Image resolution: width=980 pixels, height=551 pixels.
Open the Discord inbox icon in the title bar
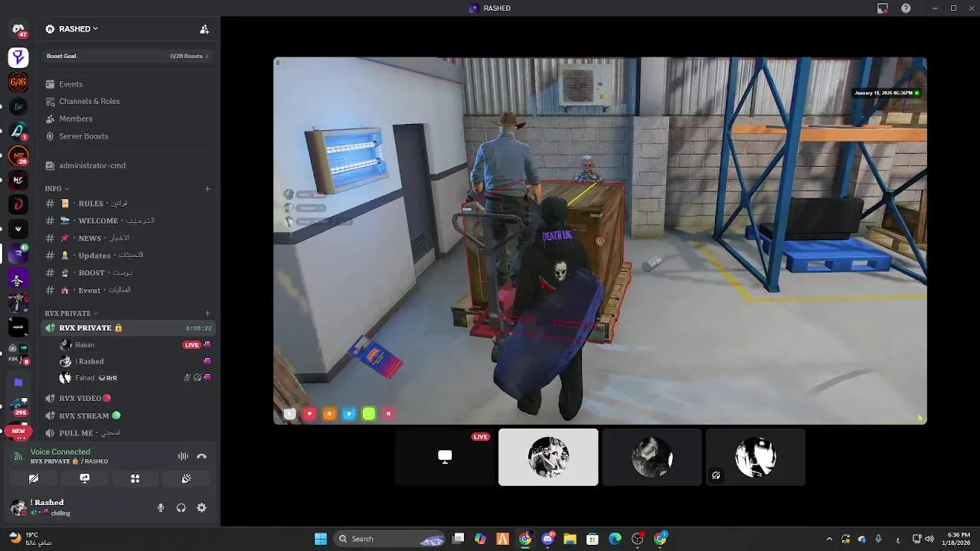(x=883, y=8)
